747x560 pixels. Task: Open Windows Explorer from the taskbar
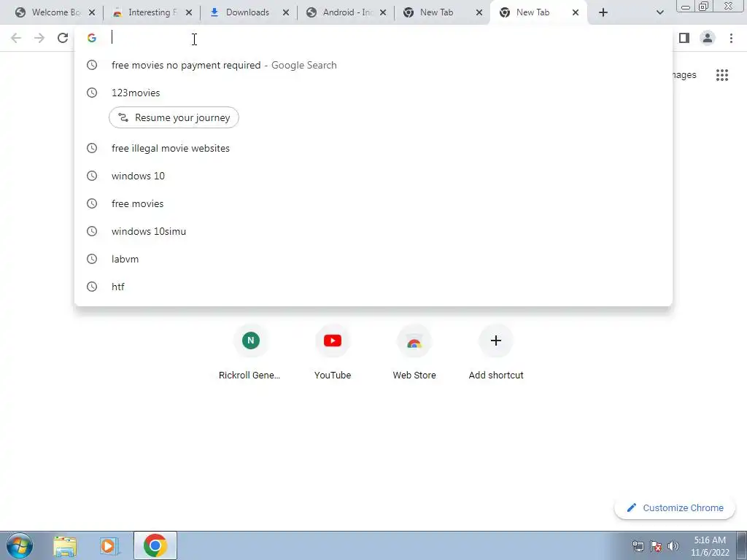tap(65, 546)
